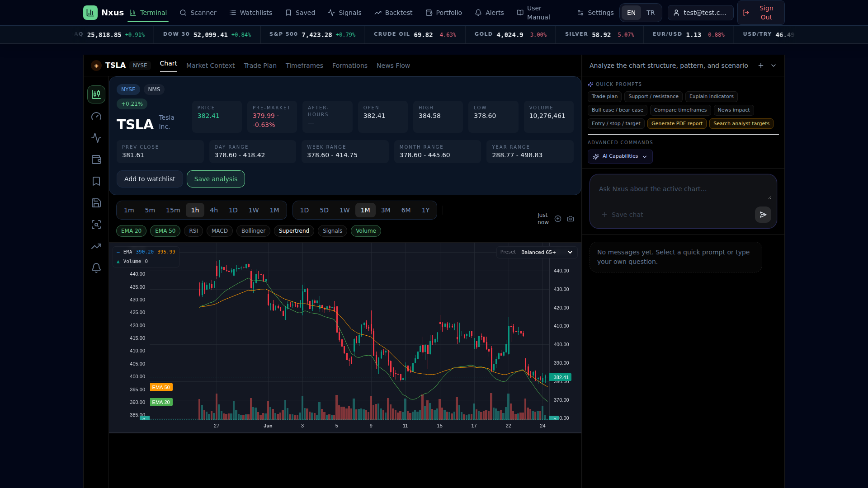Switch to News Flow tab

(x=393, y=66)
